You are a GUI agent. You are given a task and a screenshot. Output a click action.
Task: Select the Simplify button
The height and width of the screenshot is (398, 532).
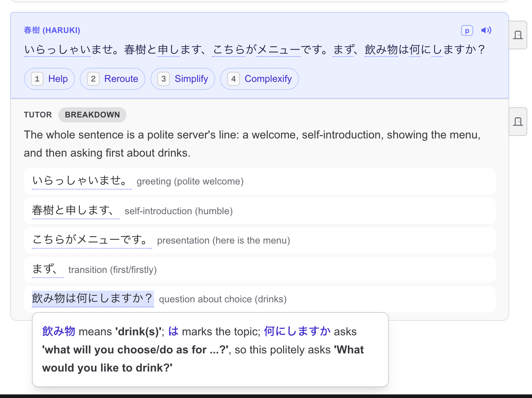pyautogui.click(x=183, y=79)
